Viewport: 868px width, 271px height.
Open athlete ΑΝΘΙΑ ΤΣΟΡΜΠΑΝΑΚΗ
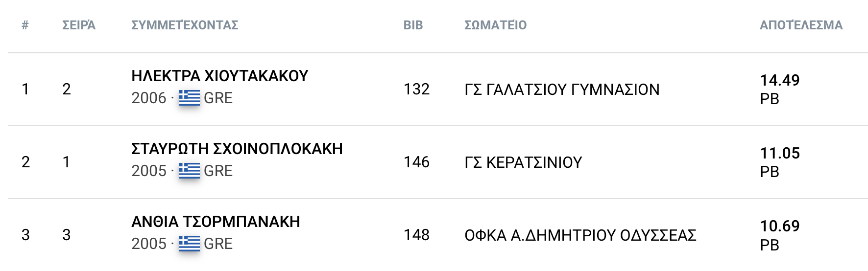coord(216,222)
